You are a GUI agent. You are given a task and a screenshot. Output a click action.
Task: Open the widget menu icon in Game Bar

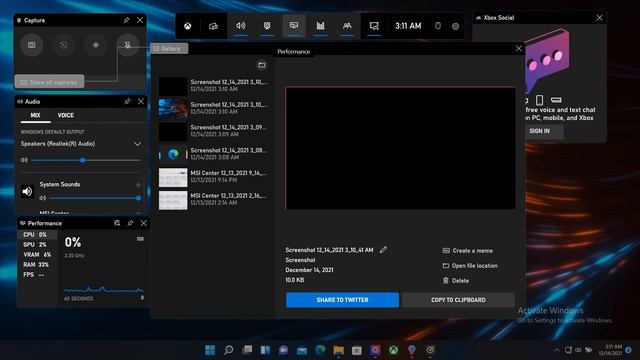(x=213, y=26)
